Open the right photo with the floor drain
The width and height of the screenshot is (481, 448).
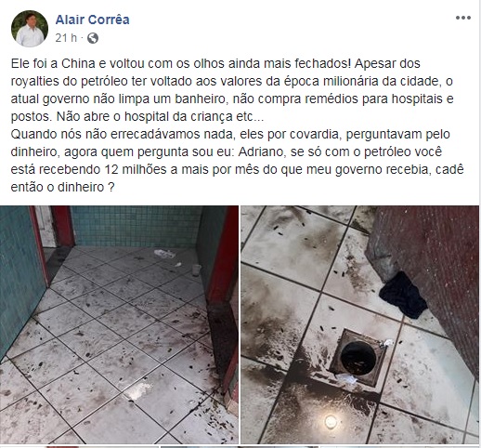click(360, 324)
